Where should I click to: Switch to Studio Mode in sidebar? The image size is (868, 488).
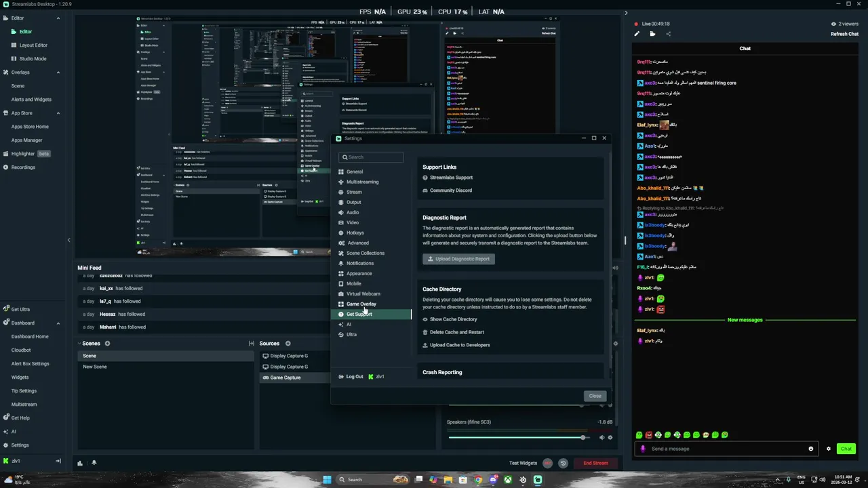[33, 59]
